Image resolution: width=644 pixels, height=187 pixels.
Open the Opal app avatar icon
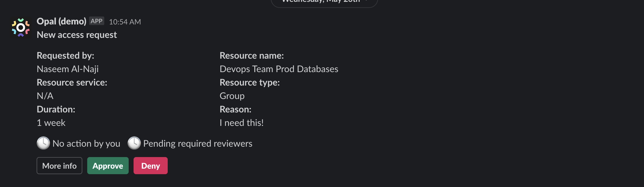point(21,28)
